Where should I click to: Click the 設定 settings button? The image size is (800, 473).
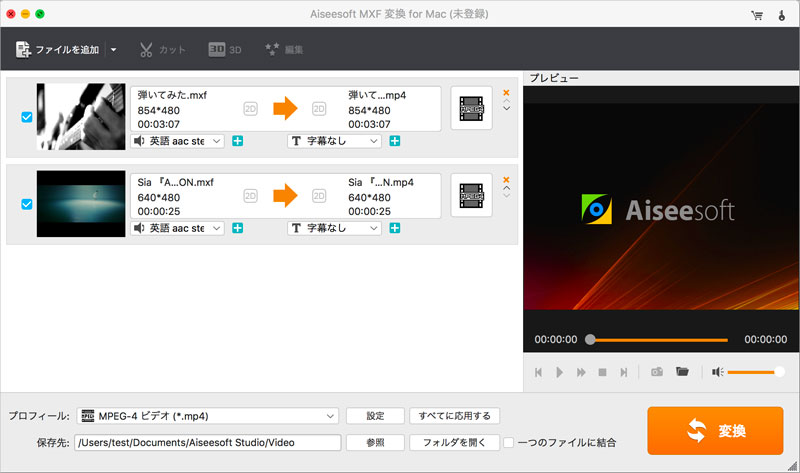tap(375, 416)
